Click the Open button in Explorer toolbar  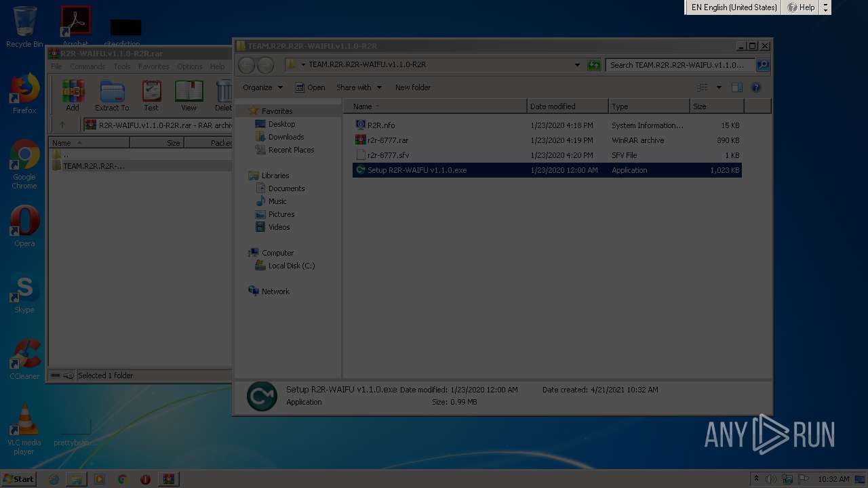coord(310,87)
